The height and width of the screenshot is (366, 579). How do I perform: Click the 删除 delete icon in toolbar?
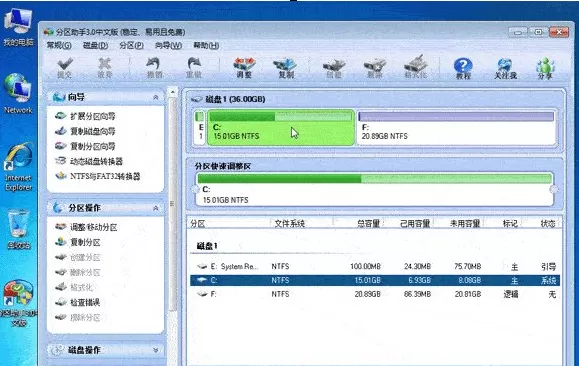pyautogui.click(x=374, y=68)
